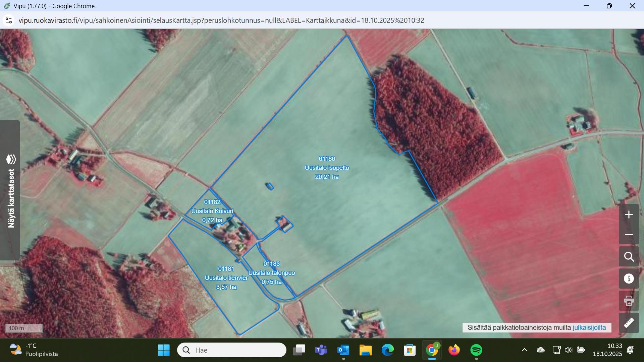
Task: Select parcel 01182 Uusitalo Kuivuri label
Action: (x=212, y=211)
